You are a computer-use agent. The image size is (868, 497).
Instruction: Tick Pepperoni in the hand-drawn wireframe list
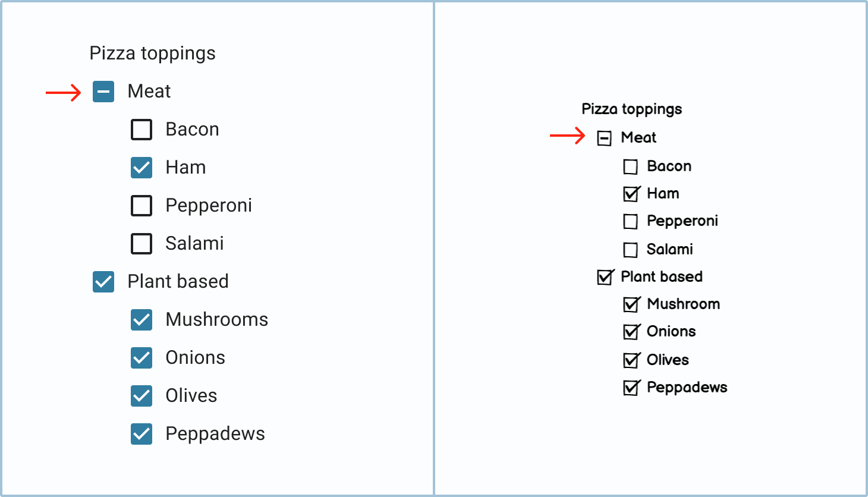tap(630, 222)
